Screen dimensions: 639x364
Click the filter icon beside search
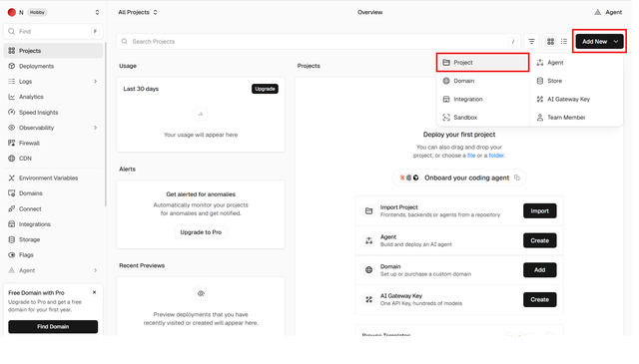[531, 42]
